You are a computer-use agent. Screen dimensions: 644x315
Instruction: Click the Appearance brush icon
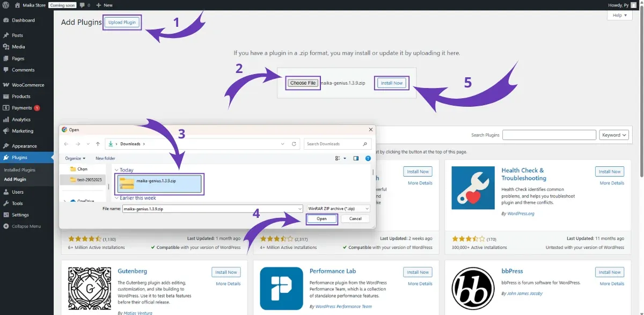pyautogui.click(x=6, y=146)
